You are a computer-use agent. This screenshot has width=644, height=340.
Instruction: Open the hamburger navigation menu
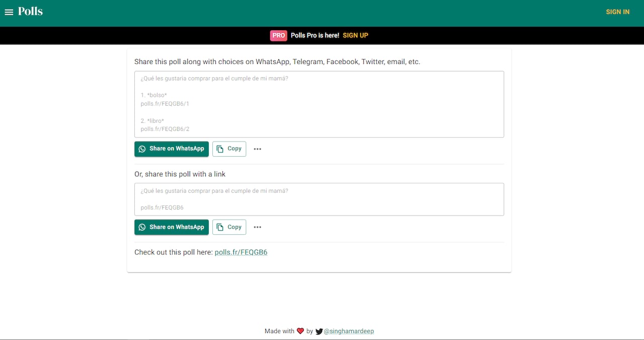pos(9,12)
